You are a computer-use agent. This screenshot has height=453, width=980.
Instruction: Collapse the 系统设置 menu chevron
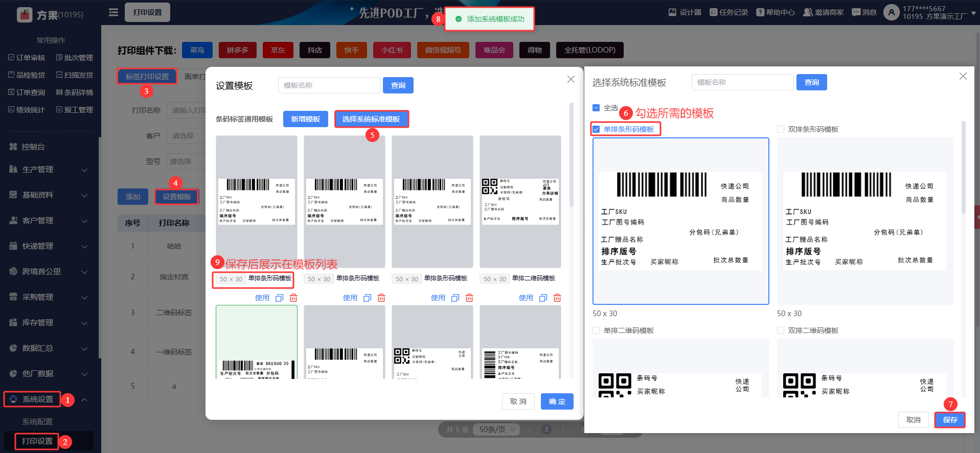click(84, 399)
